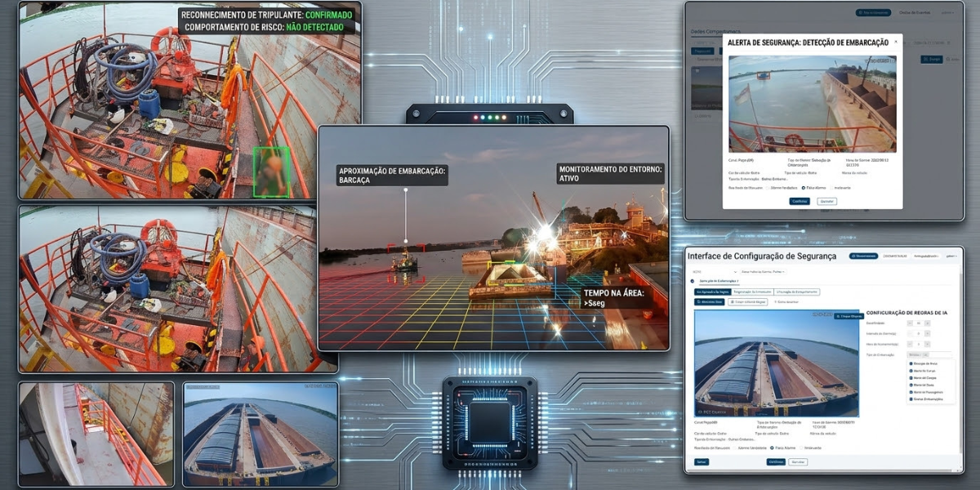Increase the Intervalo de Alarme value
The width and height of the screenshot is (980, 490).
(929, 333)
